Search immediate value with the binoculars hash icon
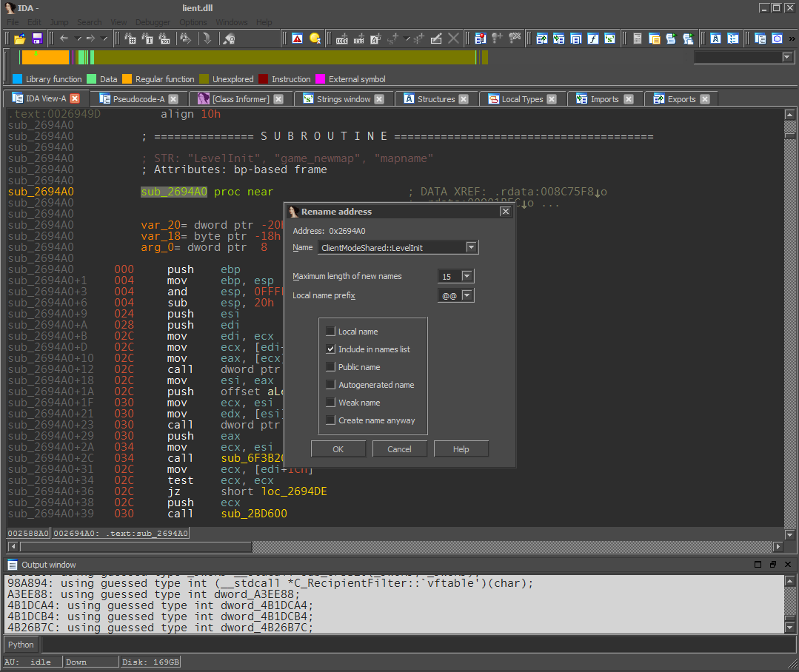Viewport: 799px width, 672px height. [130, 38]
